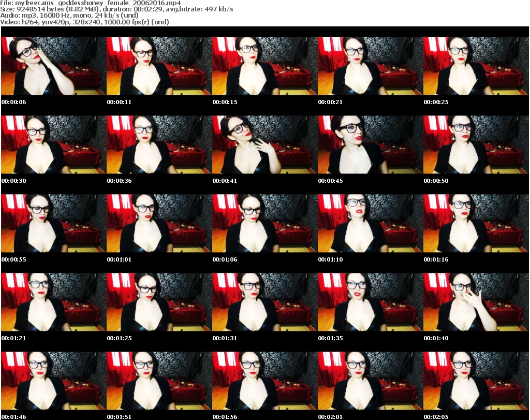Image resolution: width=530 pixels, height=420 pixels.
Task: Select the video frame at 00:00:41
Action: pyautogui.click(x=264, y=144)
